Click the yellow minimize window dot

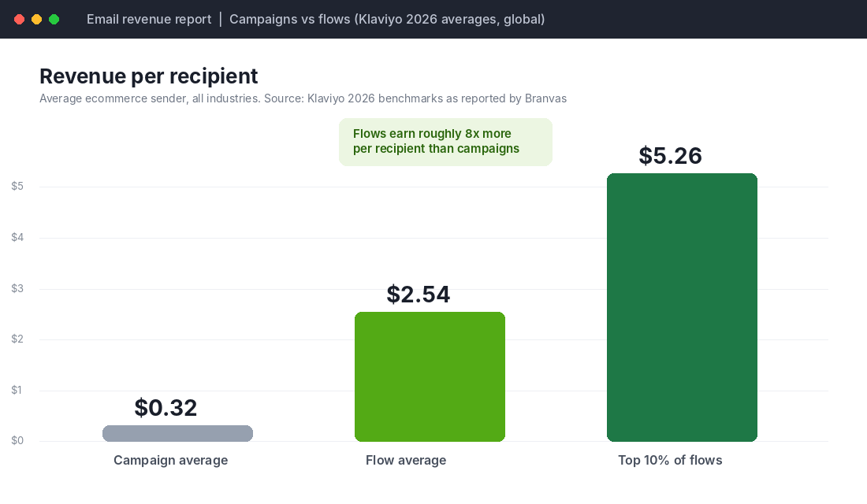[36, 20]
